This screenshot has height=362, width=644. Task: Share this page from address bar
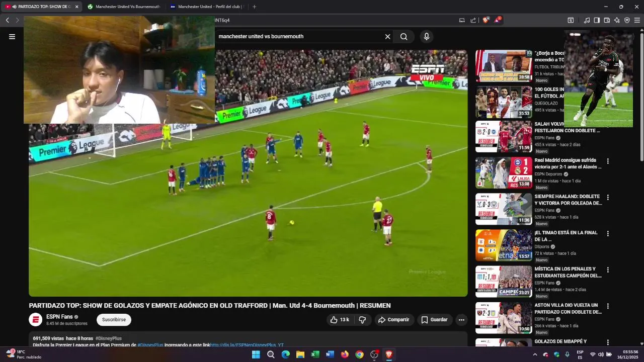473,20
